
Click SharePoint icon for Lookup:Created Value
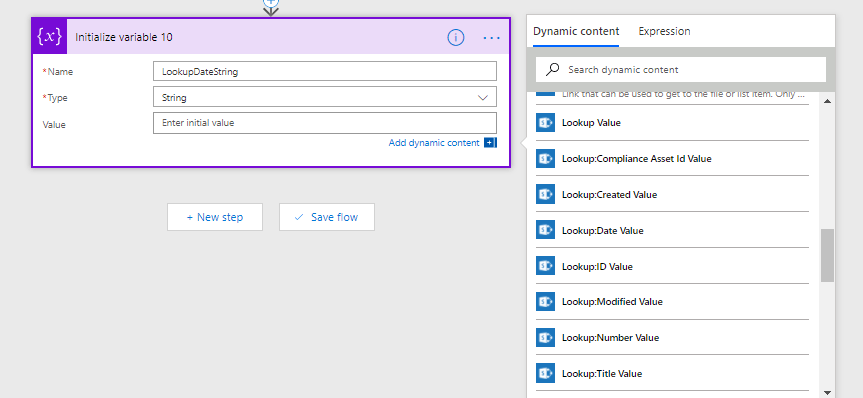545,194
